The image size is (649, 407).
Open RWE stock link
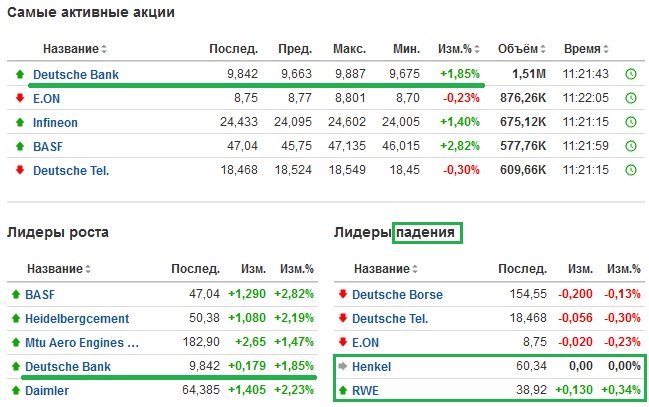point(365,390)
